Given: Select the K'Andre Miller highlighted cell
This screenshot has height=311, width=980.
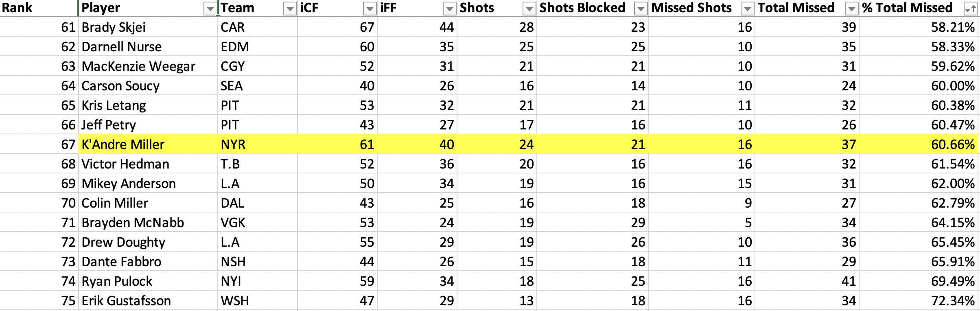Looking at the screenshot, I should coord(148,144).
